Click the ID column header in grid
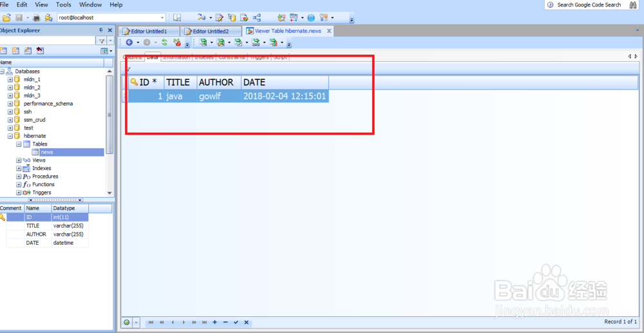The image size is (644, 333). [x=146, y=82]
